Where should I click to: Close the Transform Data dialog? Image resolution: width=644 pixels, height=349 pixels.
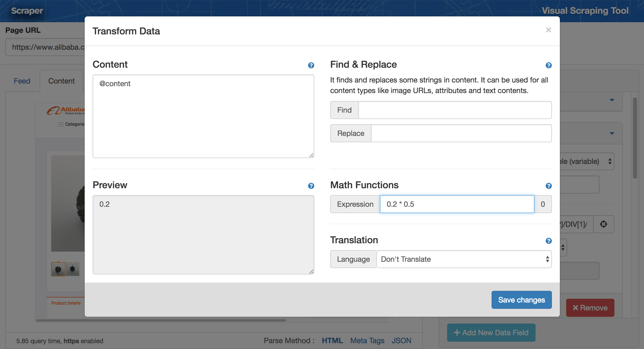tap(548, 30)
